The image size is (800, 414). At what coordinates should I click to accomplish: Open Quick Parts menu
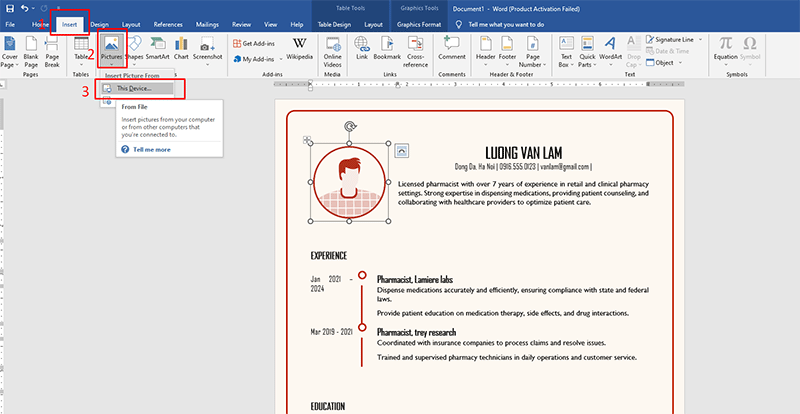click(587, 53)
